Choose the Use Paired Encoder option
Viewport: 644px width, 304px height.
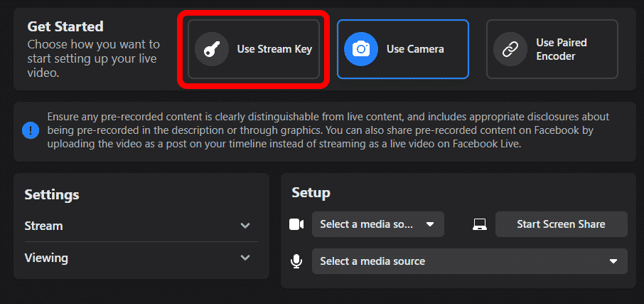pyautogui.click(x=552, y=49)
